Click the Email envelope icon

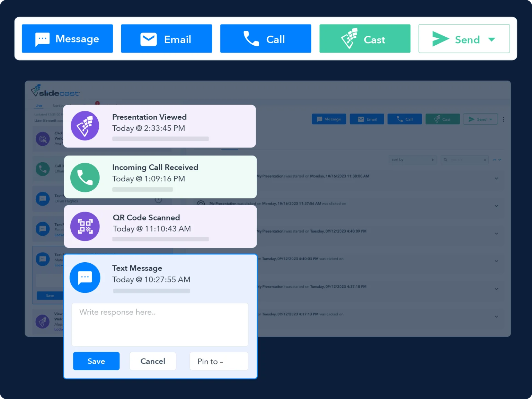(x=148, y=38)
